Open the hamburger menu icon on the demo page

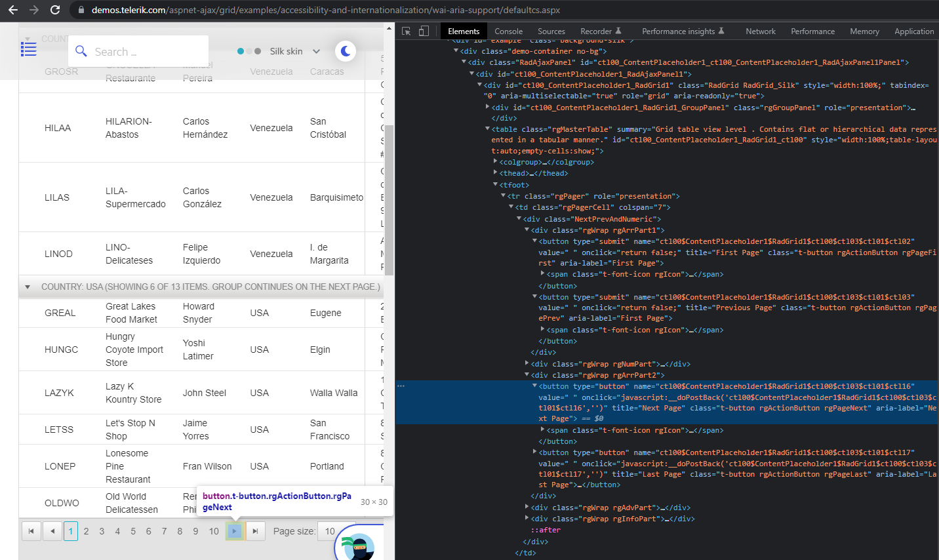coord(29,50)
